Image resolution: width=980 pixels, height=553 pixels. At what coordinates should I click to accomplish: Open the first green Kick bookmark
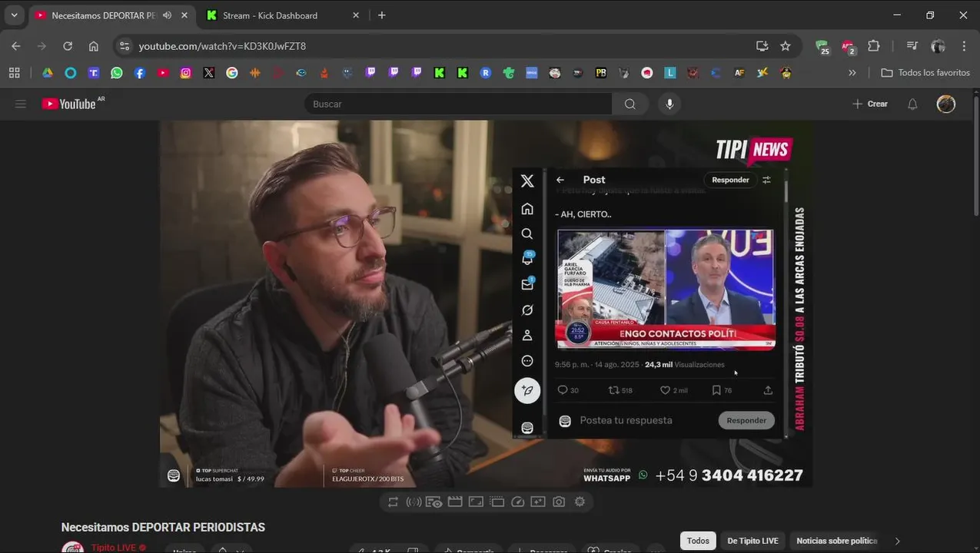click(440, 73)
